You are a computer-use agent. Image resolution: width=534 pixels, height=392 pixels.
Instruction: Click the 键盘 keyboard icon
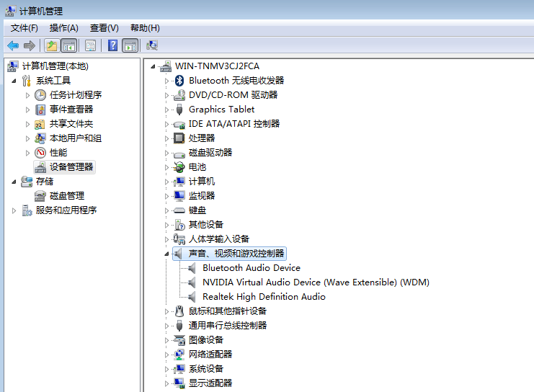pyautogui.click(x=179, y=210)
